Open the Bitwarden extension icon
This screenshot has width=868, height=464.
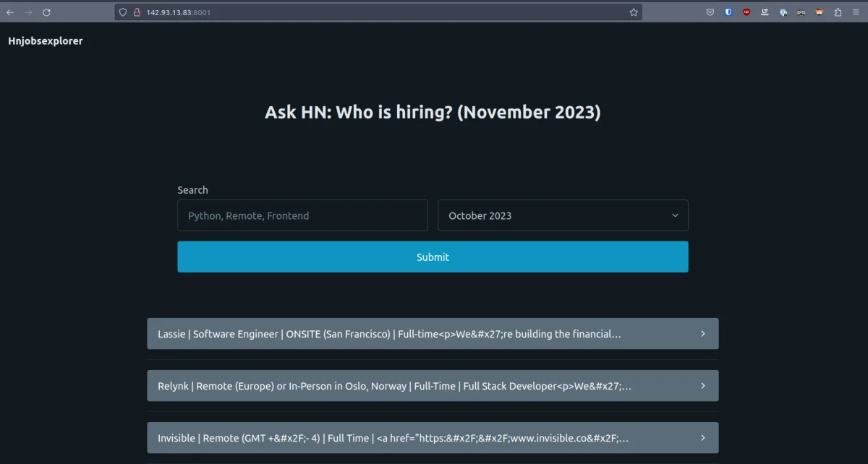(728, 12)
